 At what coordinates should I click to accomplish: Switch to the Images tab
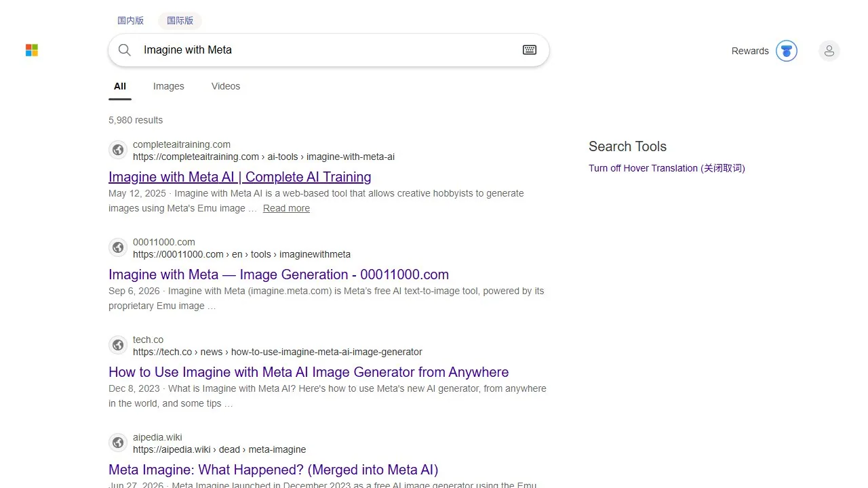169,86
